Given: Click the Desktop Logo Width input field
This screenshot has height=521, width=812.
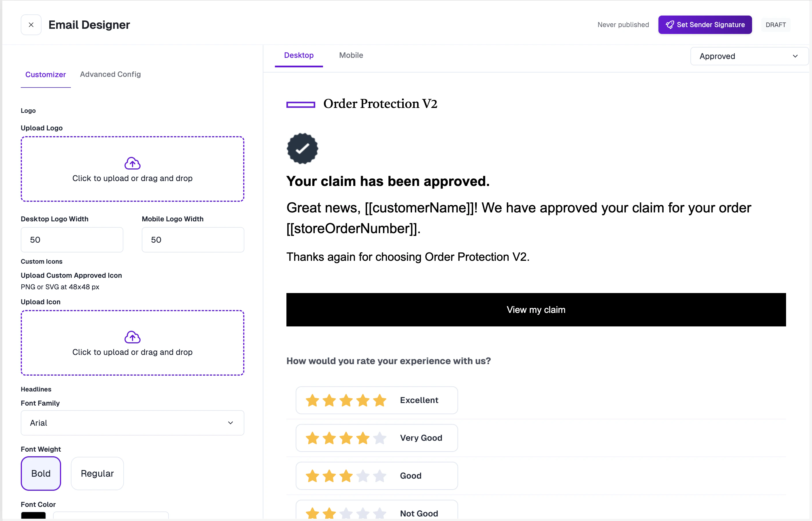Looking at the screenshot, I should tap(72, 239).
